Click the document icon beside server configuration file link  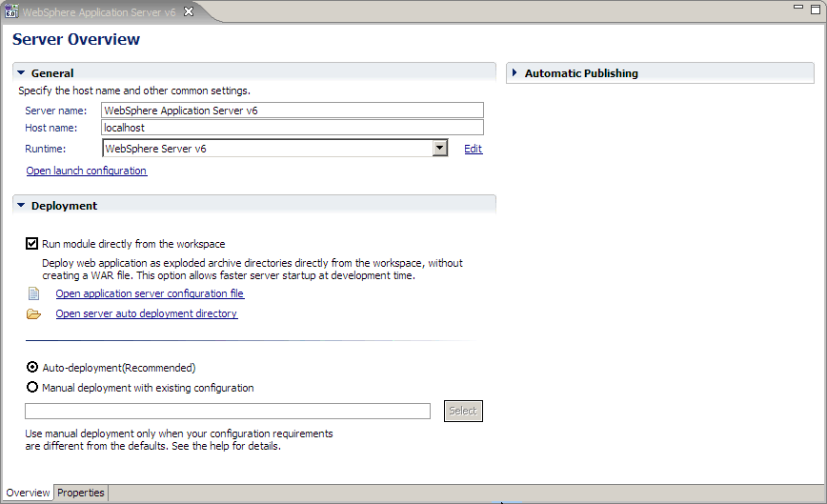tap(33, 293)
